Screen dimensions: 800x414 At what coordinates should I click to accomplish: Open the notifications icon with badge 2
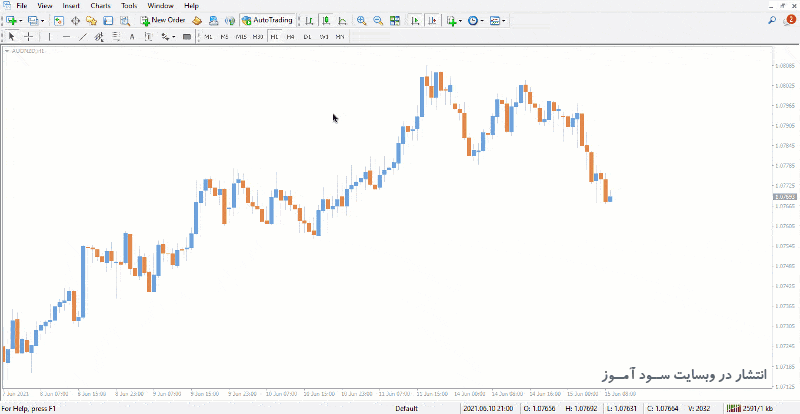point(789,20)
